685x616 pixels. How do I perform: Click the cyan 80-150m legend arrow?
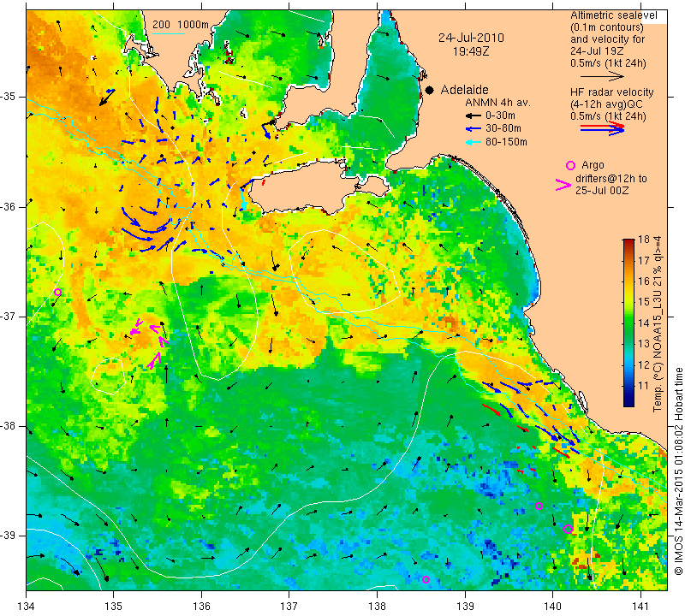tap(473, 142)
